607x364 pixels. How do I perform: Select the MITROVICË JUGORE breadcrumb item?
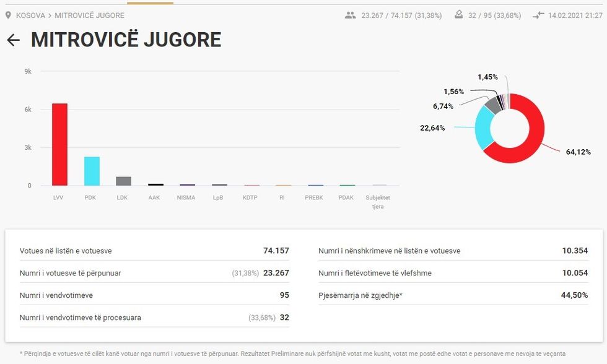(x=89, y=15)
